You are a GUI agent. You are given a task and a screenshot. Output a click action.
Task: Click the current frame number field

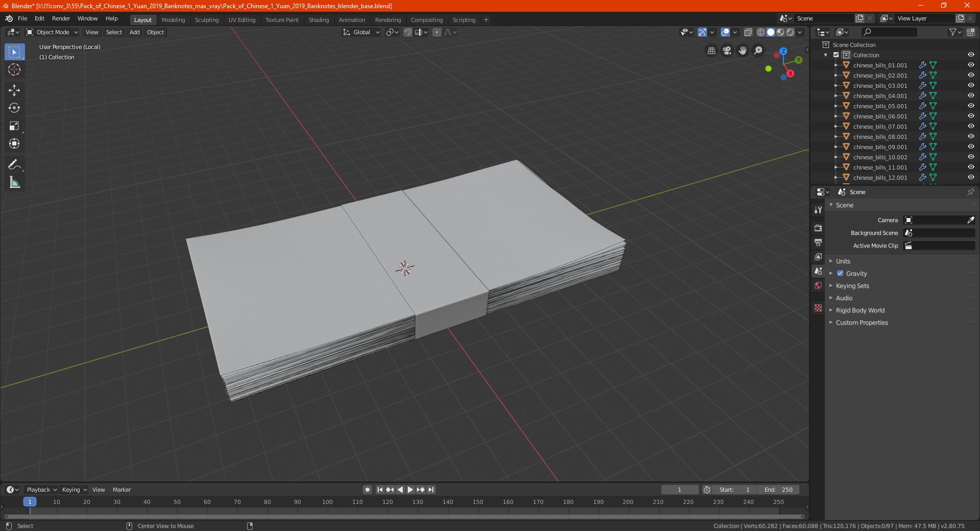point(680,490)
